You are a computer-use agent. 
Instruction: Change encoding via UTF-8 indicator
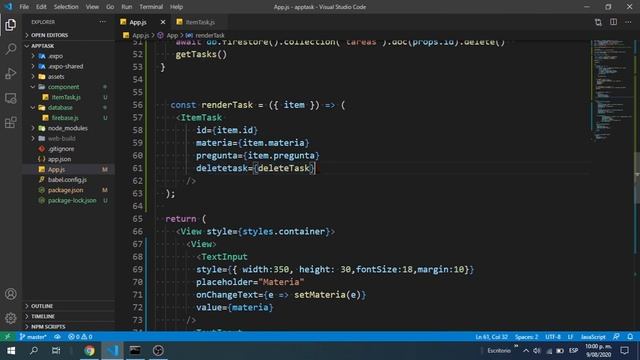tap(553, 337)
